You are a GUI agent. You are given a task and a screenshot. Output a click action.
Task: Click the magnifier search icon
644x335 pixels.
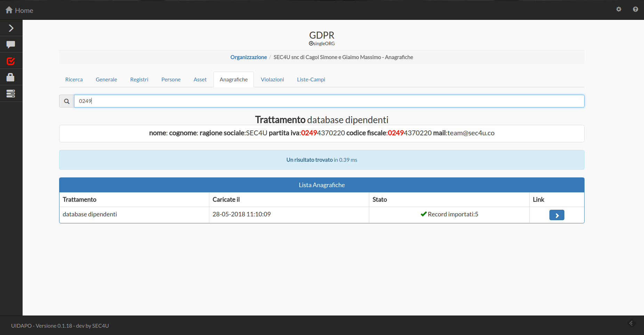pyautogui.click(x=67, y=101)
